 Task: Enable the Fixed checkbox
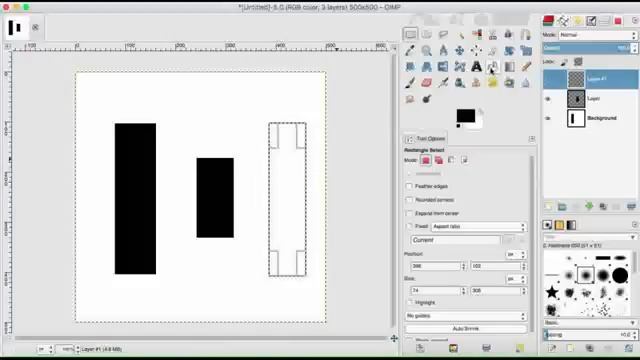point(409,226)
